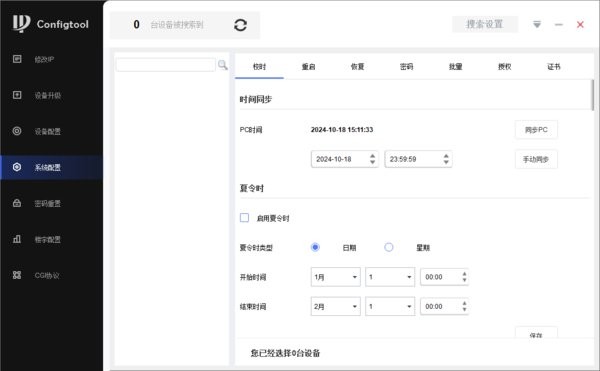Focus the device filter search field

[x=166, y=65]
